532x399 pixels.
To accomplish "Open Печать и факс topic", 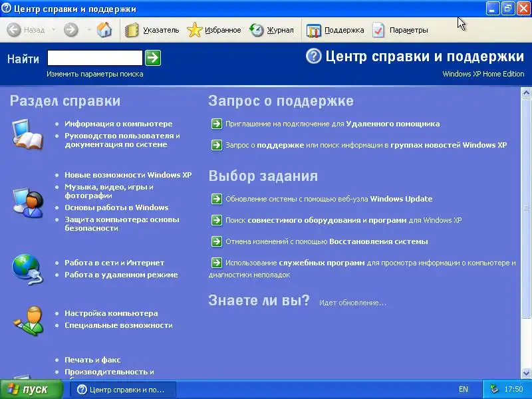I will pyautogui.click(x=92, y=360).
